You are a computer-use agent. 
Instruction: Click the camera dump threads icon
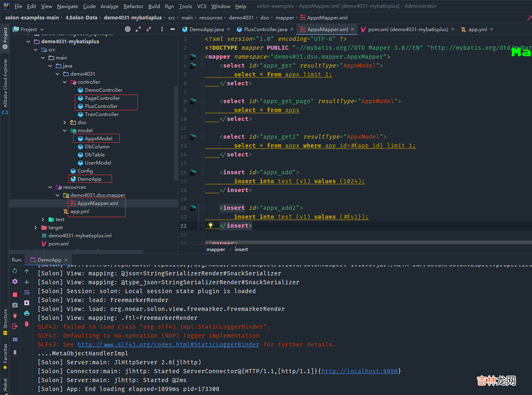tap(15, 305)
